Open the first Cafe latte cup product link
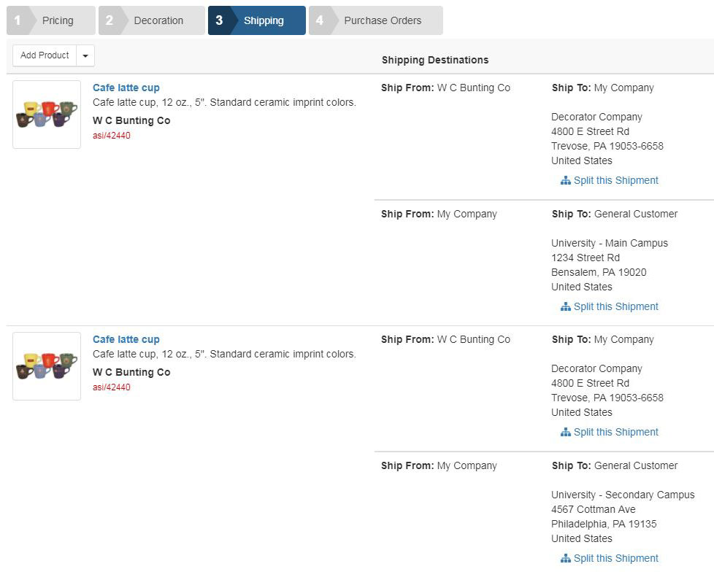The width and height of the screenshot is (714, 588). coord(126,88)
